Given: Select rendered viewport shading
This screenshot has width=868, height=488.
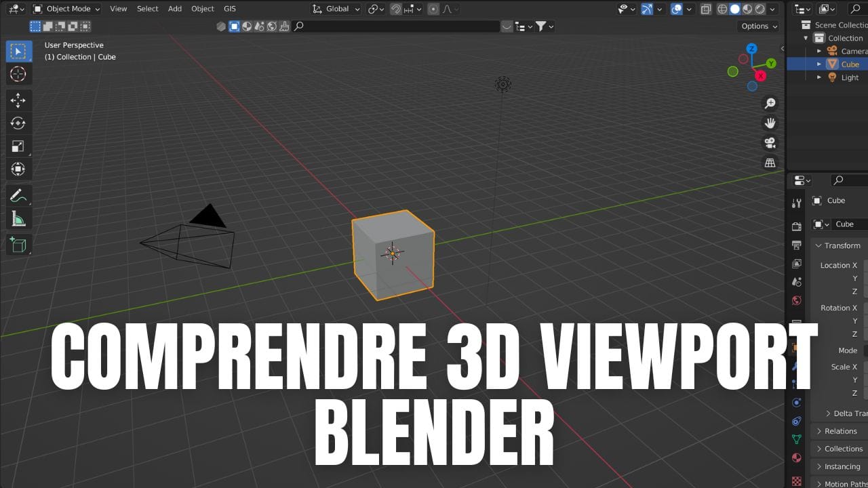Looking at the screenshot, I should [760, 9].
